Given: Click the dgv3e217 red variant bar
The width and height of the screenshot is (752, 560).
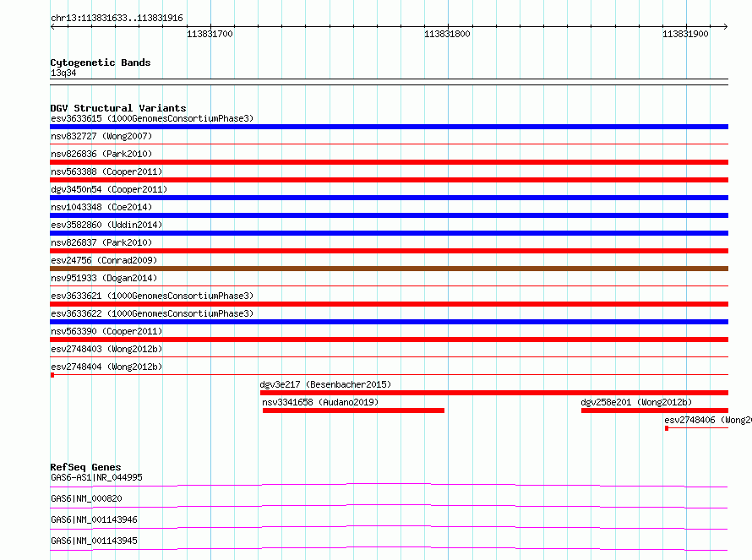Looking at the screenshot, I should (494, 393).
